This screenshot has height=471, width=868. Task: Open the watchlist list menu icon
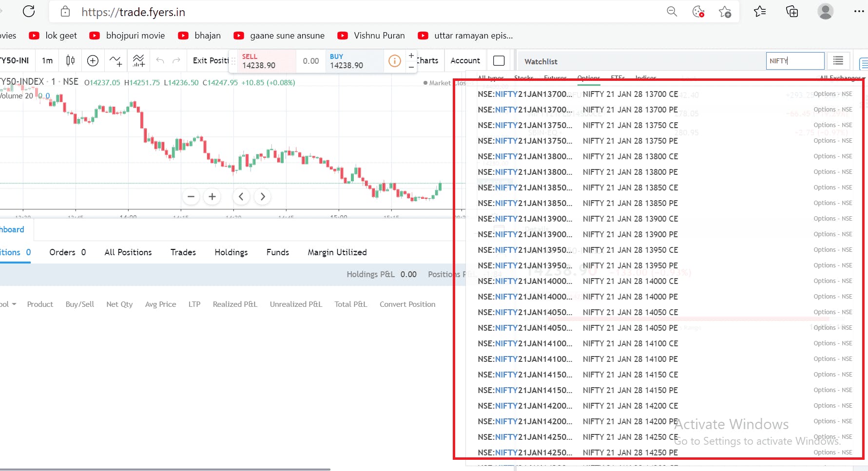pos(838,60)
